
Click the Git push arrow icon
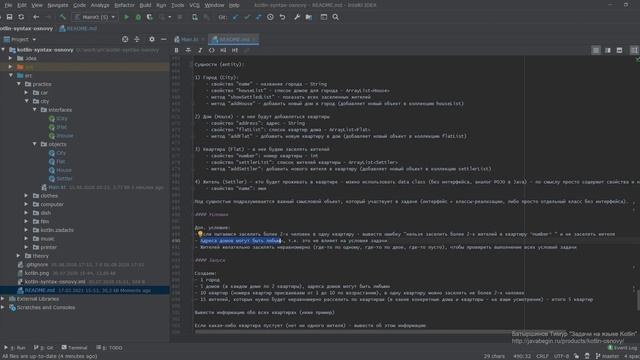click(258, 17)
